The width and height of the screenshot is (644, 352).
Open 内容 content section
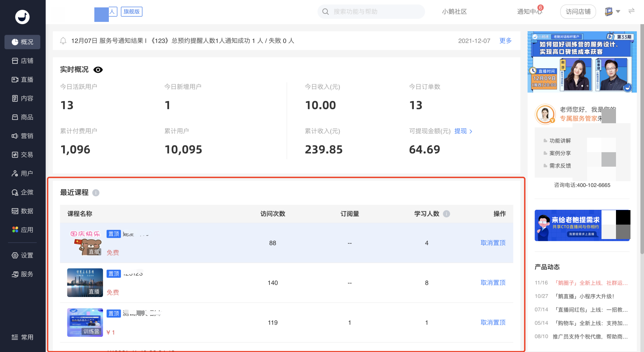(22, 98)
